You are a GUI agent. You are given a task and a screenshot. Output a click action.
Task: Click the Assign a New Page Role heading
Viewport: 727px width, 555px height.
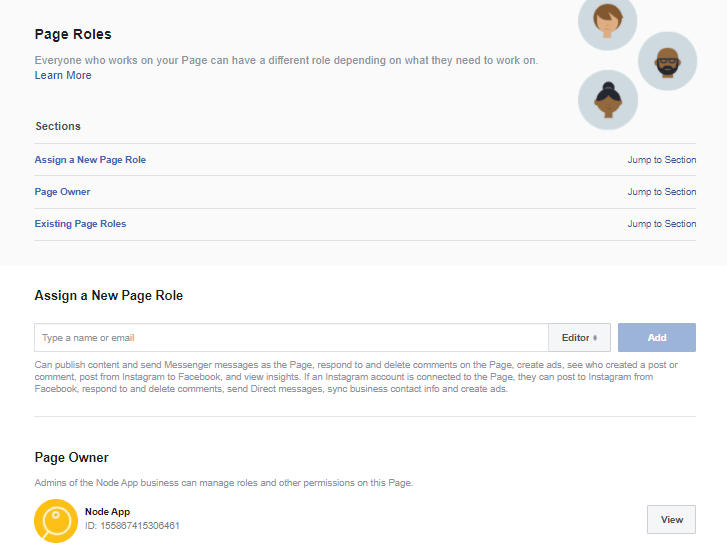point(109,295)
